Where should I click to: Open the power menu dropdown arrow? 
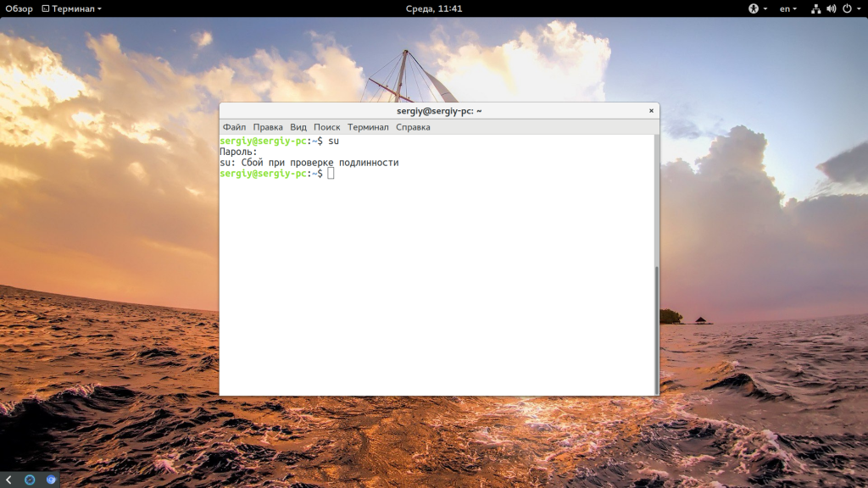click(860, 8)
